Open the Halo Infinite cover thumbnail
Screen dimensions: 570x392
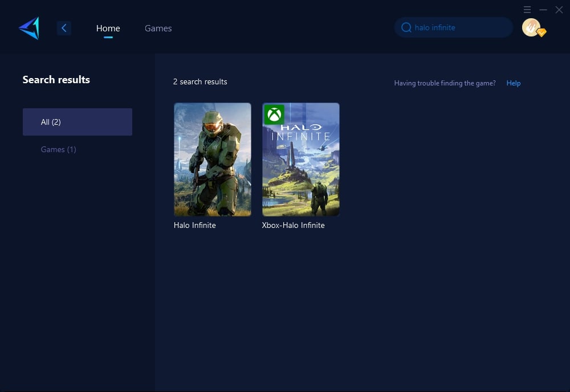213,160
